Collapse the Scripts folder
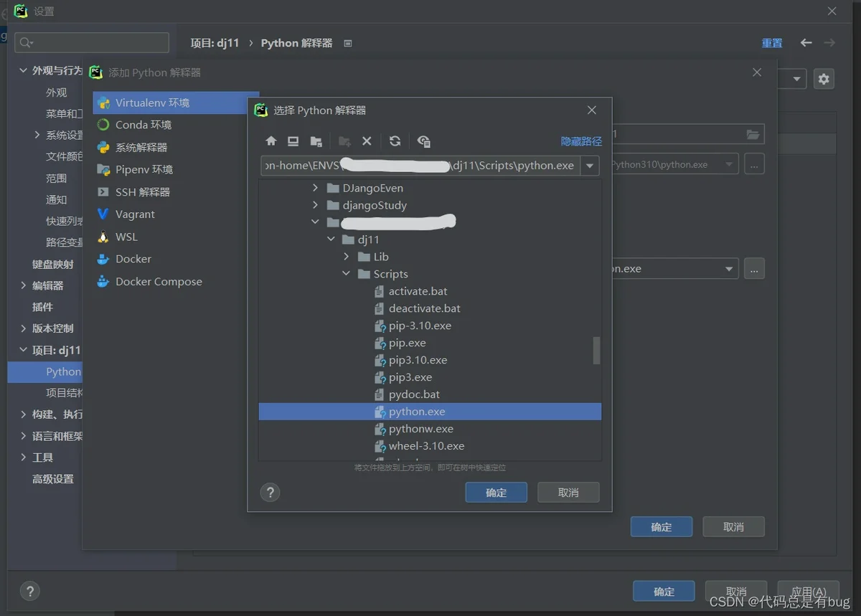This screenshot has height=616, width=861. [347, 274]
